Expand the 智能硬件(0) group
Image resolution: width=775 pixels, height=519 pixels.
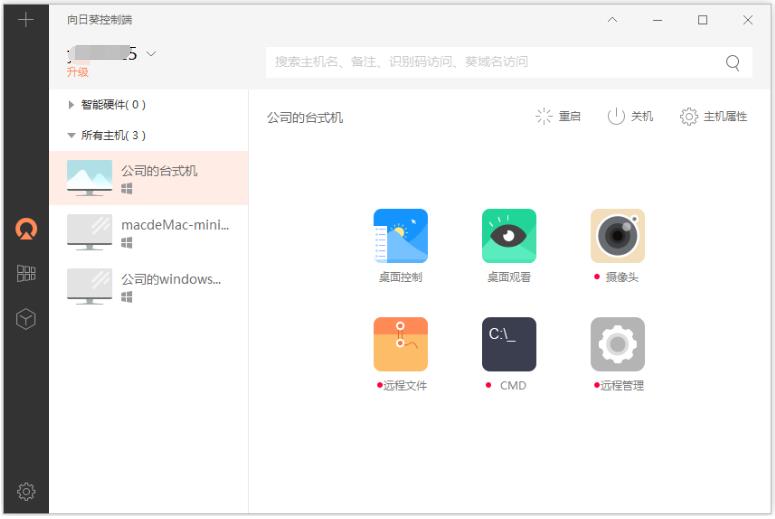[71, 105]
